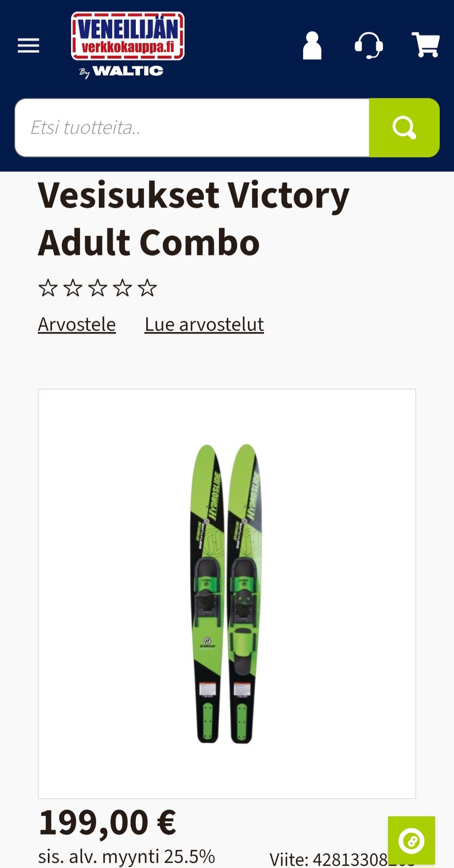The image size is (454, 868).
Task: Click the Waltic brand text under logo
Action: point(128,71)
